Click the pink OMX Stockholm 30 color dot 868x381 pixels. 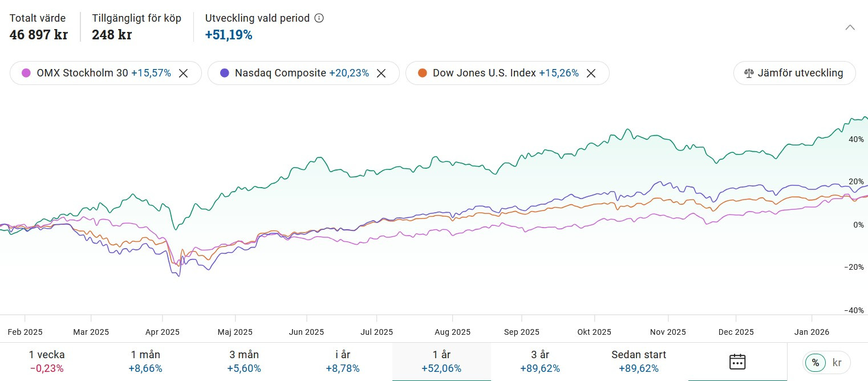tap(26, 73)
